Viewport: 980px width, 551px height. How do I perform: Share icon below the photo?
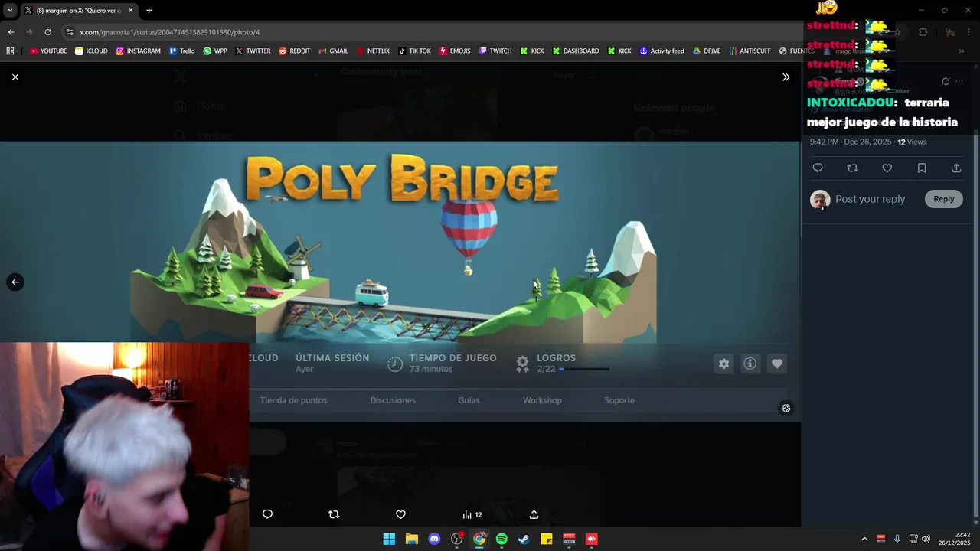click(x=534, y=514)
